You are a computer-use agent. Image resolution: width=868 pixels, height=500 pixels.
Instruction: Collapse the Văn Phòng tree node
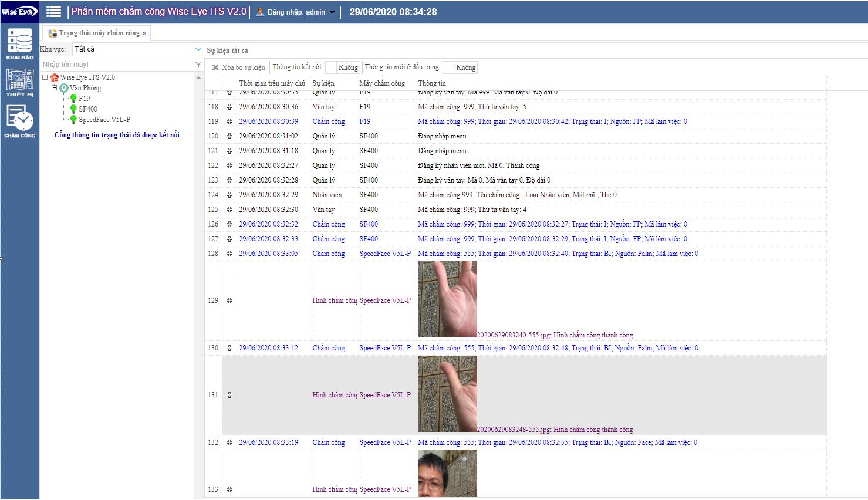click(x=55, y=88)
